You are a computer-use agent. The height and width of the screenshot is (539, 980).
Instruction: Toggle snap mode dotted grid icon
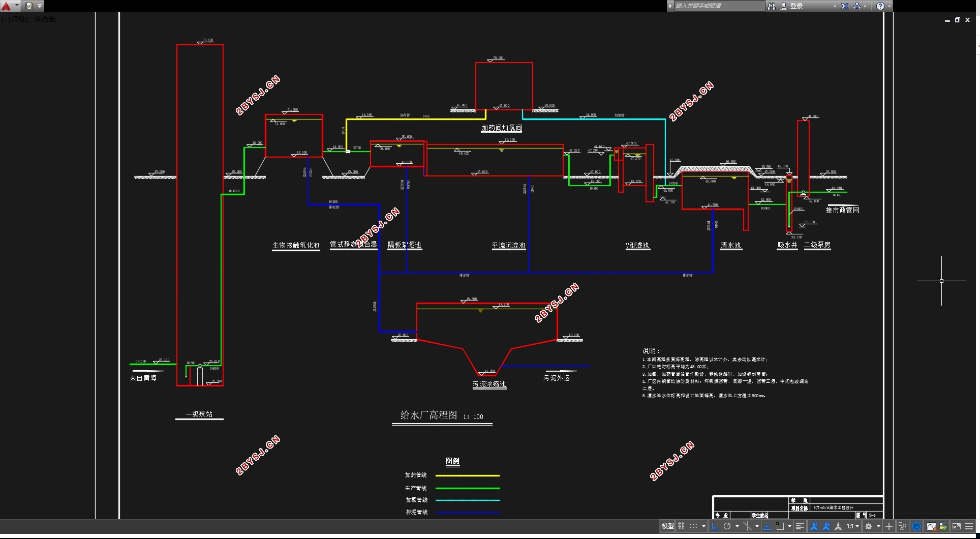(x=694, y=526)
